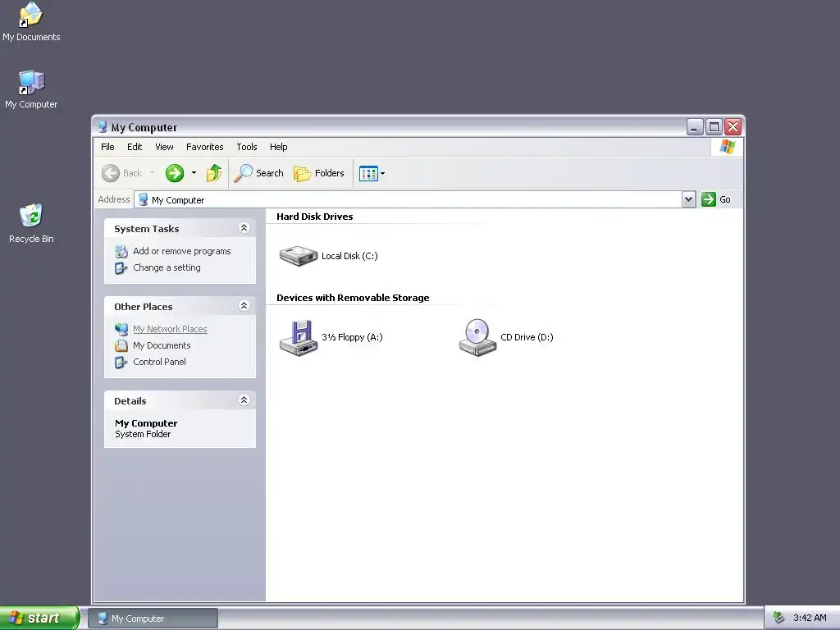
Task: Click the Hard Disk Drives group header
Action: coord(315,217)
